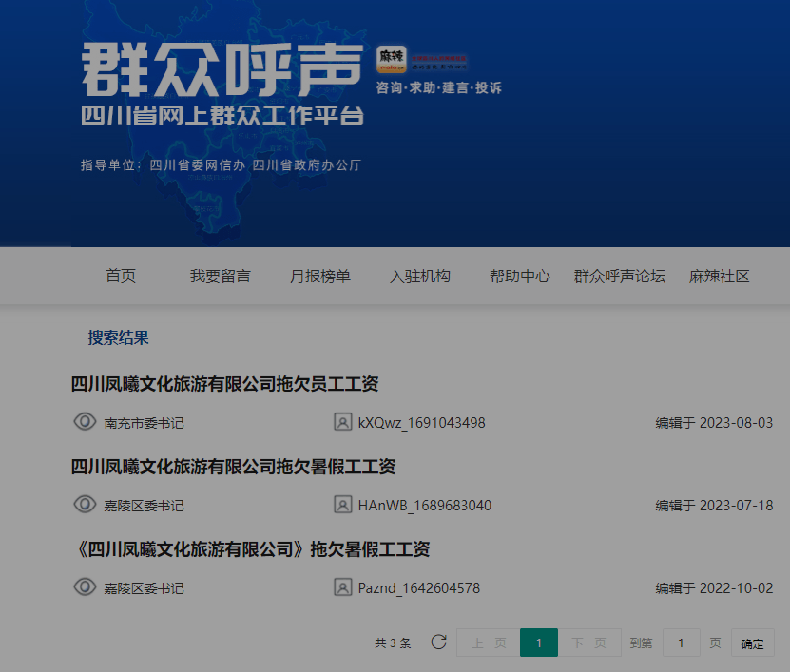Visit 群众呼声论坛 from the nav bar
Viewport: 790px width, 672px height.
(620, 277)
